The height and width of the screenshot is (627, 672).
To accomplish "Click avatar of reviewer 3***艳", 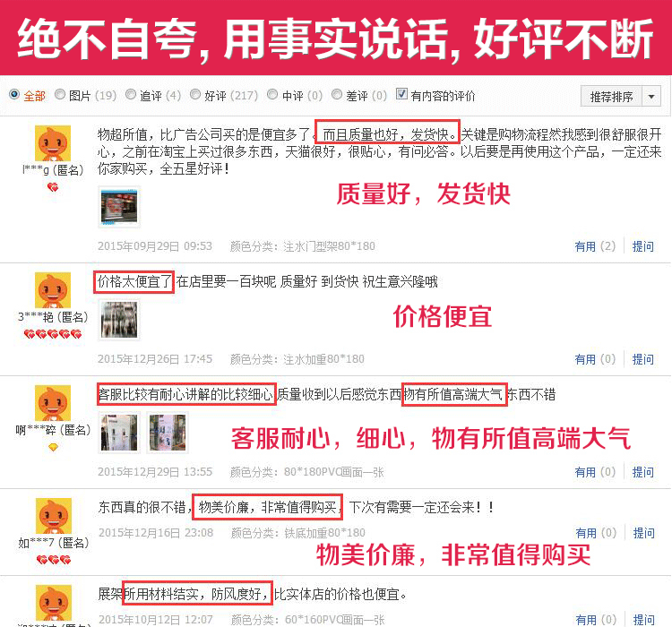I will coord(53,290).
